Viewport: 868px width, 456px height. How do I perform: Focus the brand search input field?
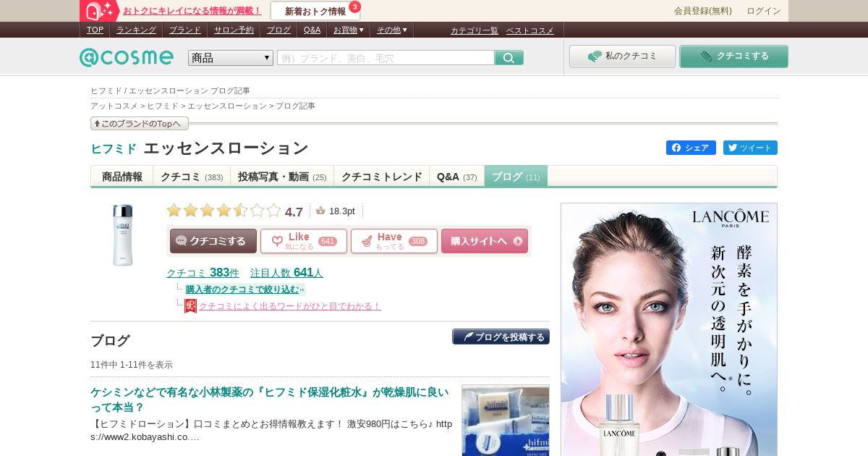(386, 58)
